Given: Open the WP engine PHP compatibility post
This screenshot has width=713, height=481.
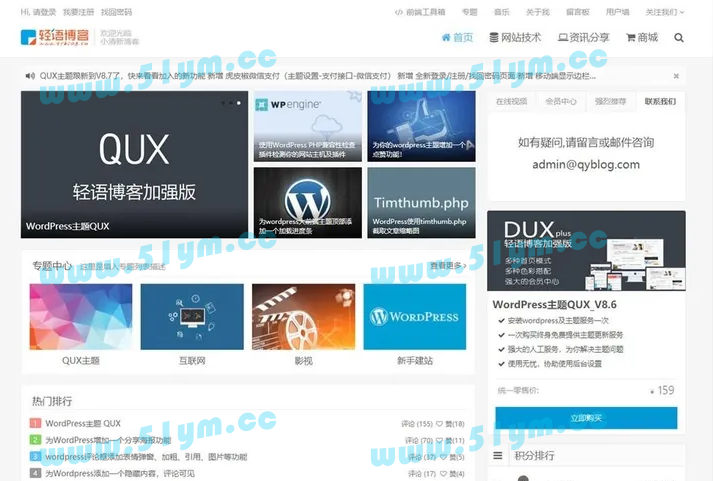Looking at the screenshot, I should point(308,126).
